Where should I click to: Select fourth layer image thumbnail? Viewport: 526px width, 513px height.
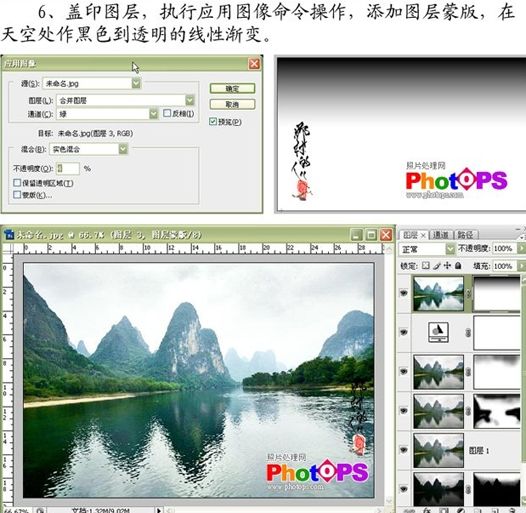(x=438, y=411)
